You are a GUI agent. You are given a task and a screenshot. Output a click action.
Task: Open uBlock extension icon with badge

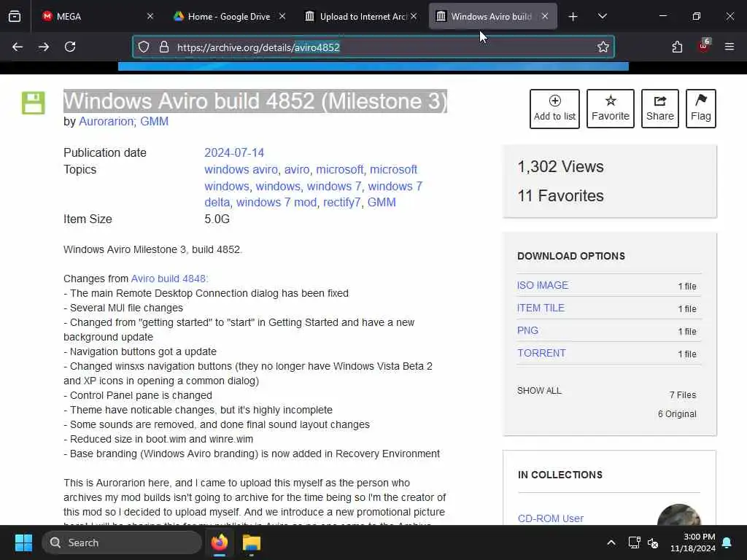704,46
